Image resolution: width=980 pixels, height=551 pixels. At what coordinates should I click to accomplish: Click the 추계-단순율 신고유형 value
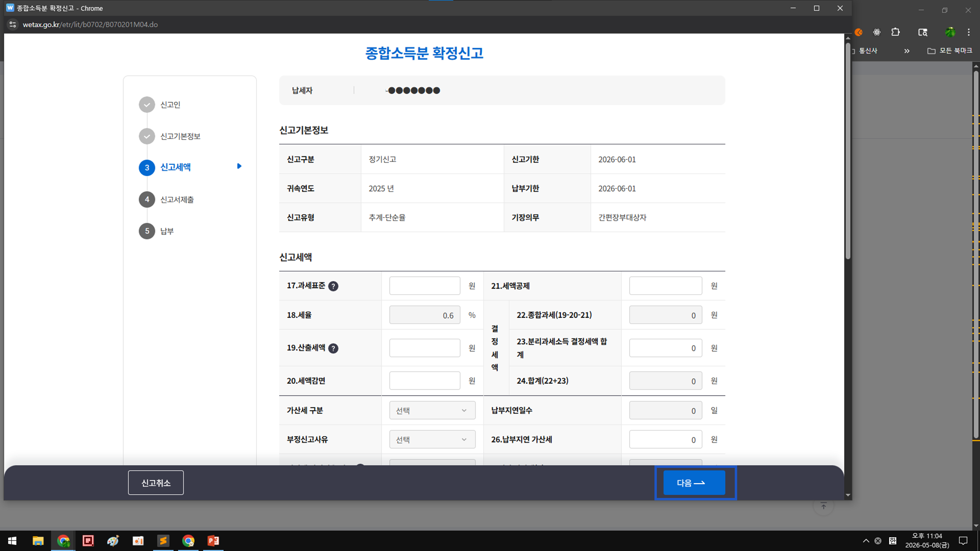[x=387, y=217]
